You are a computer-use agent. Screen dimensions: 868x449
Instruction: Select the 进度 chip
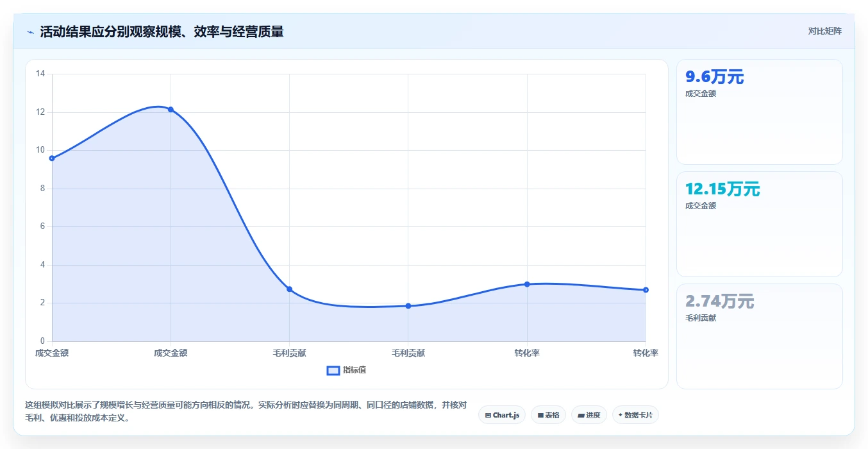(x=588, y=415)
